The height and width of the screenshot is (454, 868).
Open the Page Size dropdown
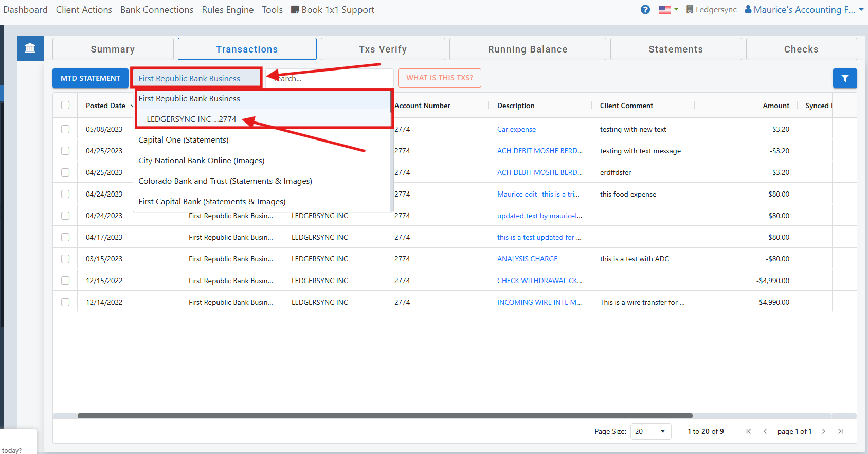pos(650,431)
